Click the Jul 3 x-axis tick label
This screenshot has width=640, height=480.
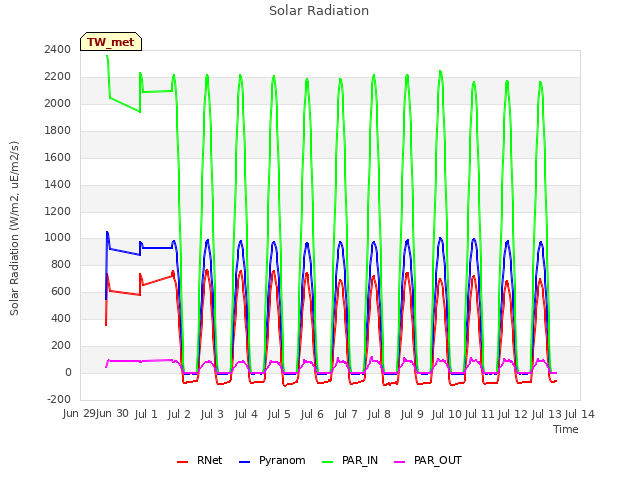pyautogui.click(x=212, y=414)
